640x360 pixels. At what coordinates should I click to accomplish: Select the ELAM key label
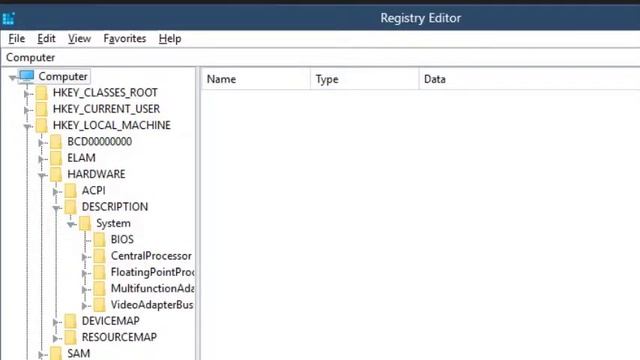[x=81, y=158]
